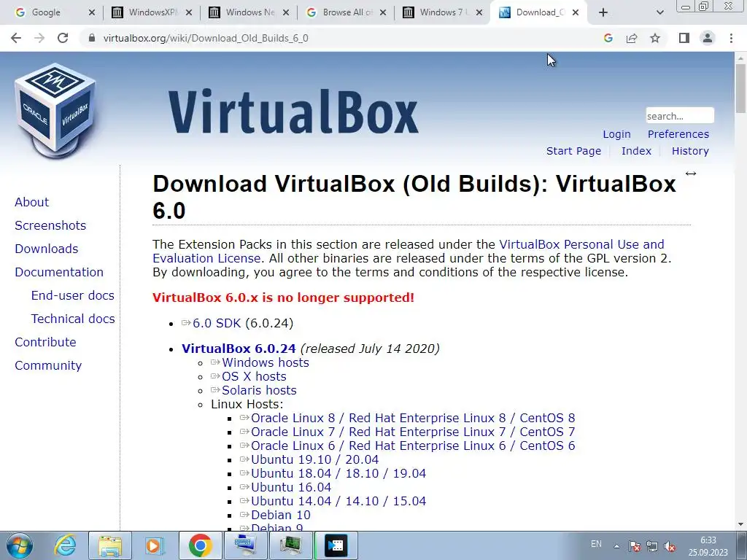Open End-user docs sidebar link
This screenshot has height=560, width=747.
click(72, 295)
